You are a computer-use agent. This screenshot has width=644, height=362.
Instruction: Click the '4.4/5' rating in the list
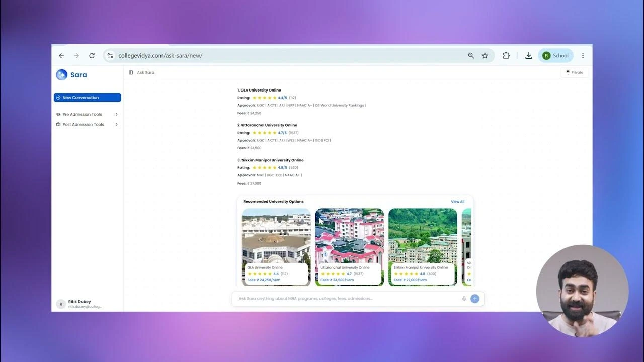[x=282, y=98]
